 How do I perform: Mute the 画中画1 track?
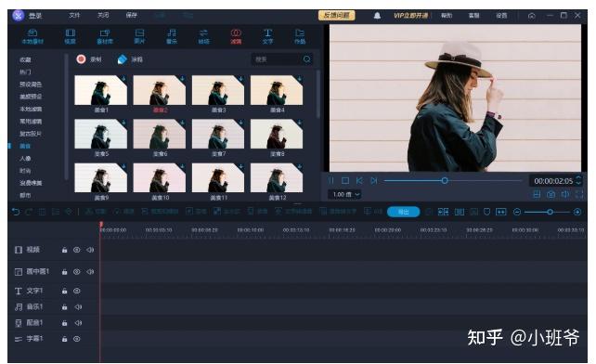click(90, 272)
